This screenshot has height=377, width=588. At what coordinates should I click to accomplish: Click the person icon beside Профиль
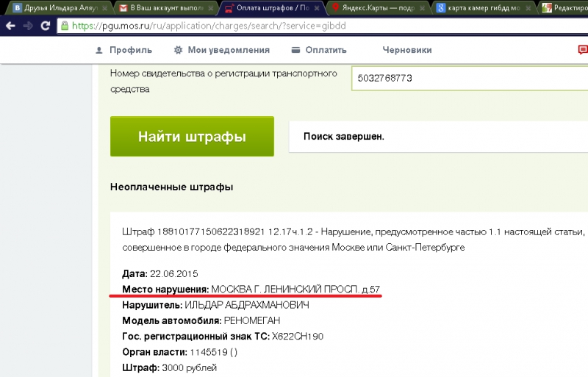tap(99, 50)
